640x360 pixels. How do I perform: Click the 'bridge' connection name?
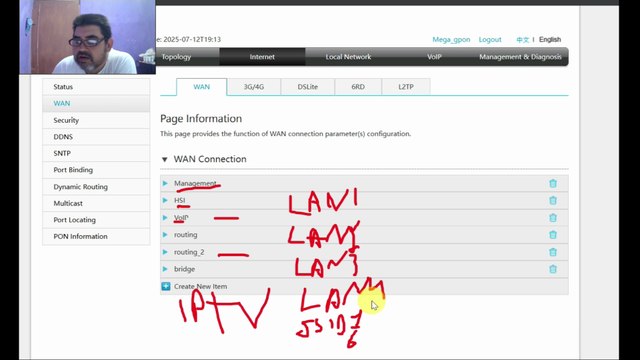pos(184,269)
